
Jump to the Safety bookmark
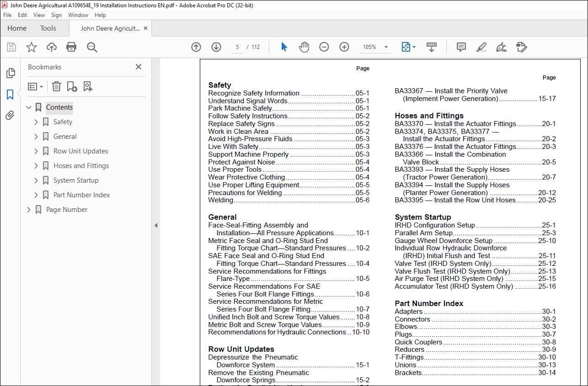coord(63,122)
